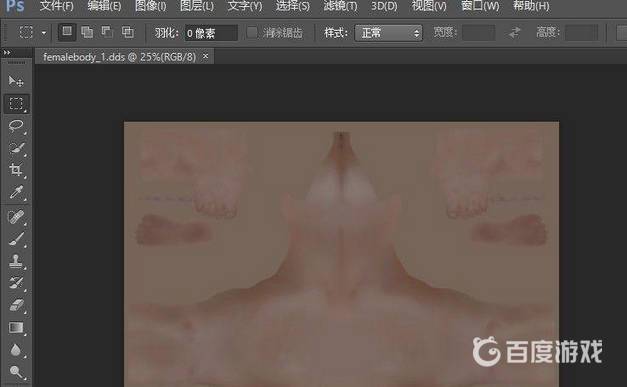This screenshot has height=387, width=627.
Task: Select the Brush tool
Action: coord(16,239)
